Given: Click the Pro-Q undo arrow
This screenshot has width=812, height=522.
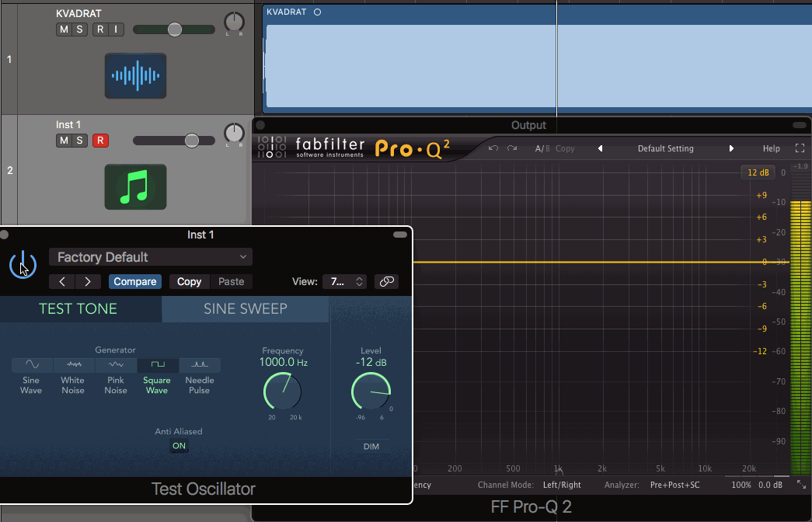Looking at the screenshot, I should point(493,148).
